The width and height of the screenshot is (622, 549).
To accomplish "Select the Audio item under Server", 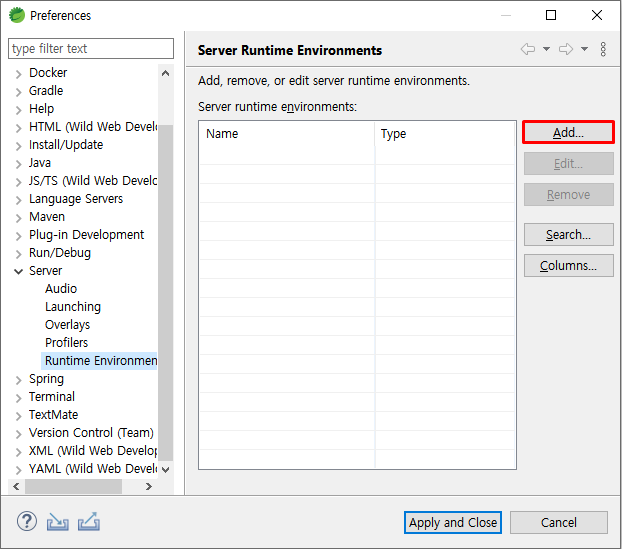I will [61, 288].
